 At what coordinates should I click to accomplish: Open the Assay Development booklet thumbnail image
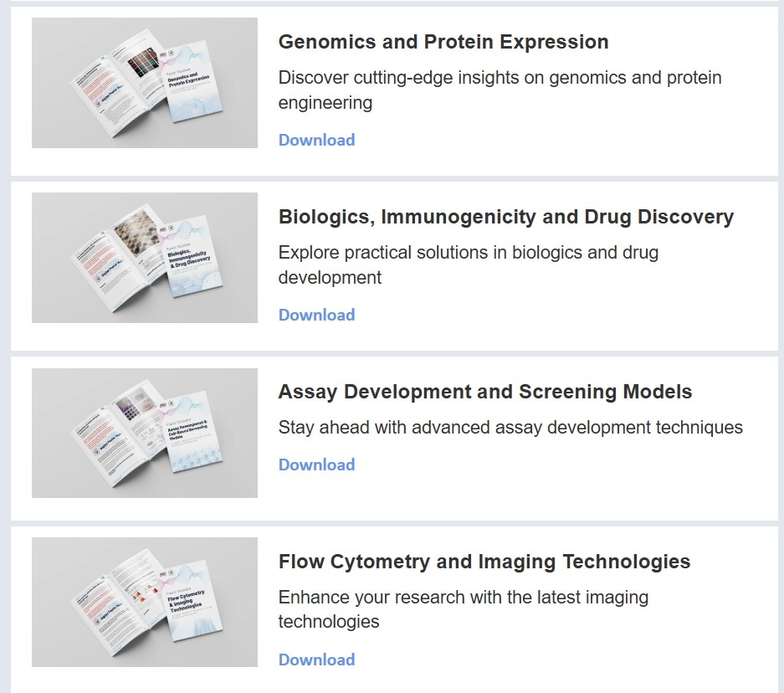click(144, 433)
